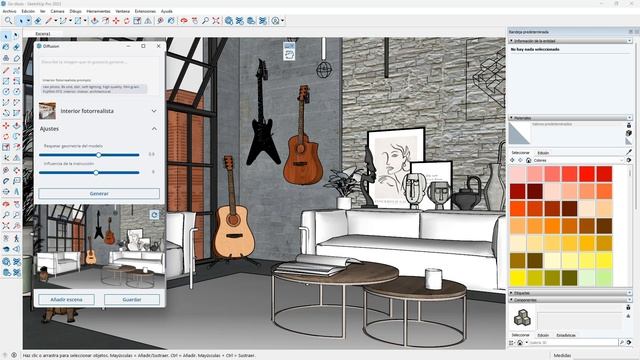Screen dimensions: 640x360
Task: Open the user account dropdown arrow
Action: click(x=282, y=20)
